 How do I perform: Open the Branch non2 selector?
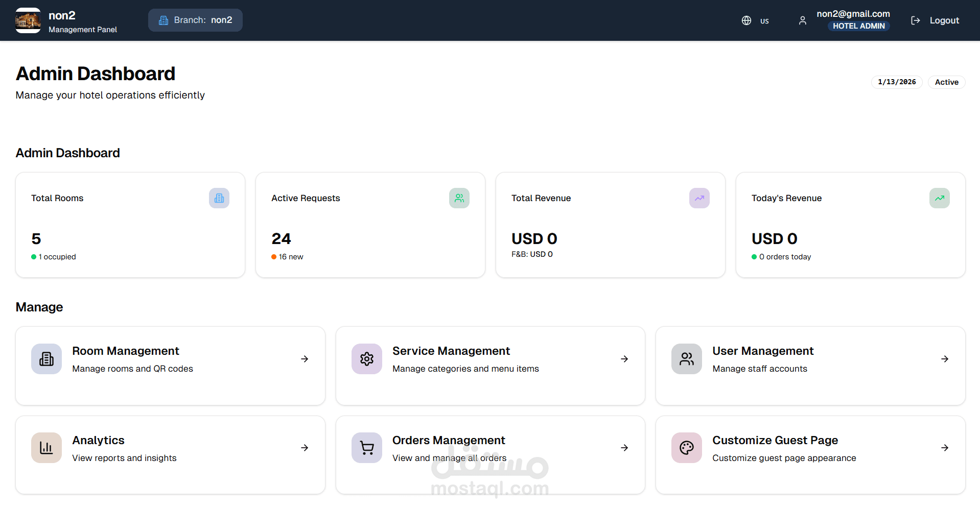(x=195, y=20)
